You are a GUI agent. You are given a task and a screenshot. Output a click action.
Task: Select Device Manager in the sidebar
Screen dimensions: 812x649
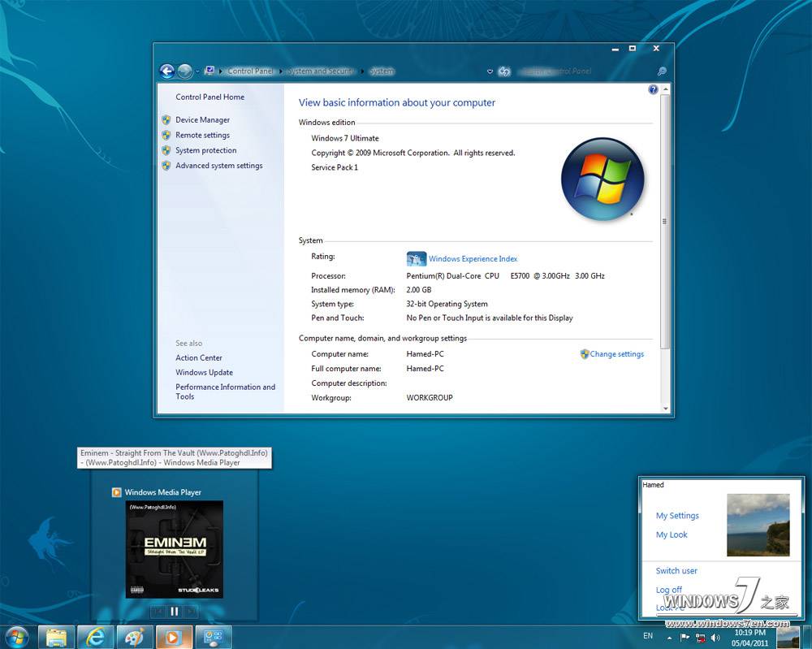pyautogui.click(x=202, y=119)
